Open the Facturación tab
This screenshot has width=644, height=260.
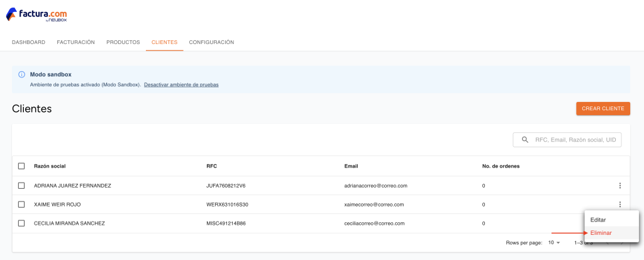[76, 42]
